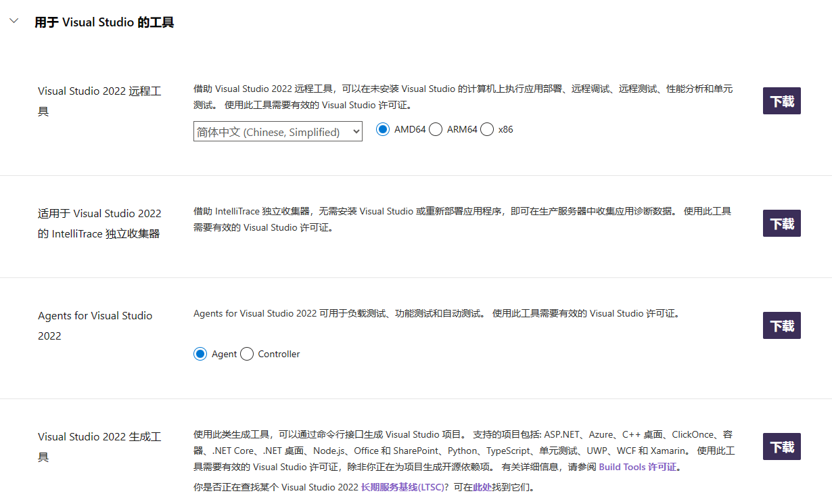Download Visual Studio 2022 远程工具
Screen dimensions: 832x504
tap(782, 101)
